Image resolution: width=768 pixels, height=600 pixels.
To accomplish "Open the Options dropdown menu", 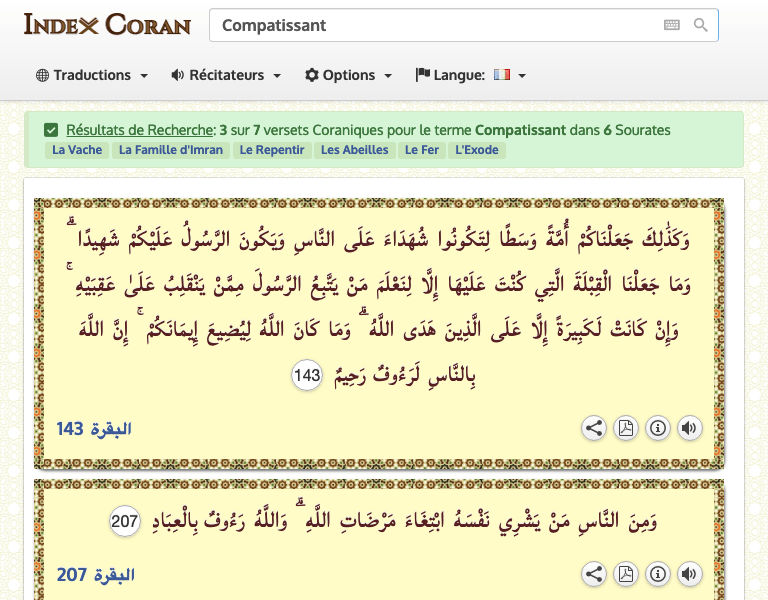I will pyautogui.click(x=348, y=75).
